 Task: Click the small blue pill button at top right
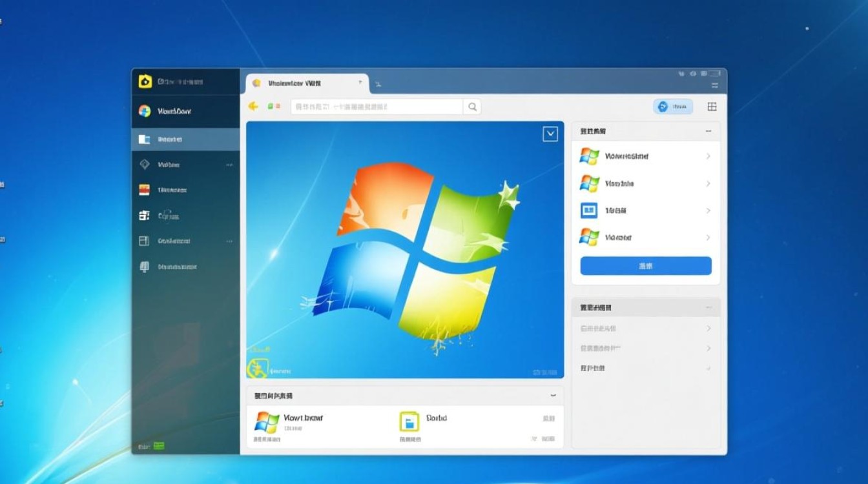[x=673, y=106]
